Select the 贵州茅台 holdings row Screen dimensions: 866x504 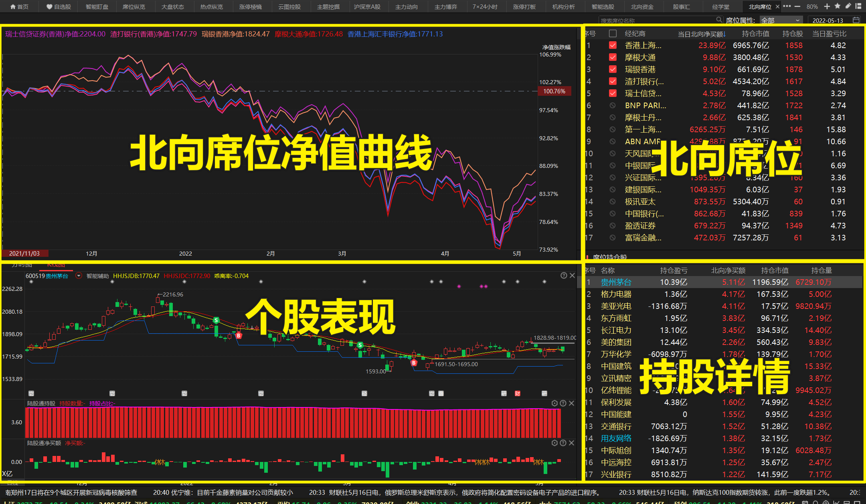pyautogui.click(x=724, y=282)
